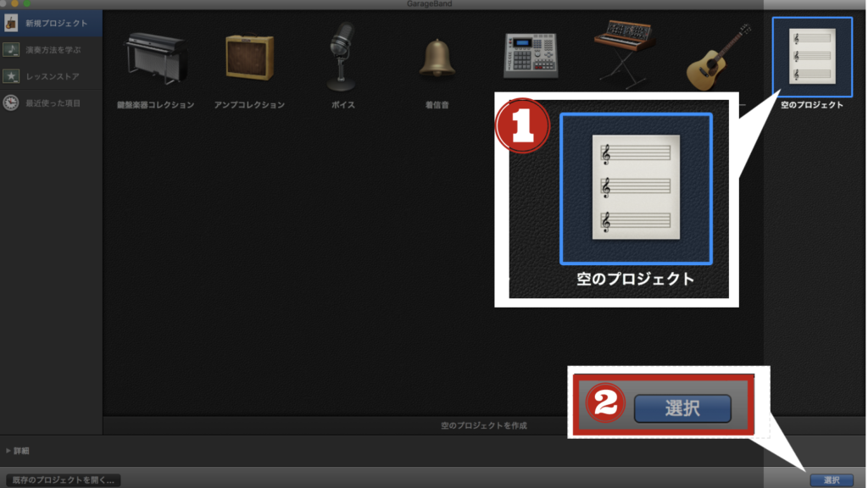Open the 演奏方法を学ぶ sidebar section

click(51, 50)
